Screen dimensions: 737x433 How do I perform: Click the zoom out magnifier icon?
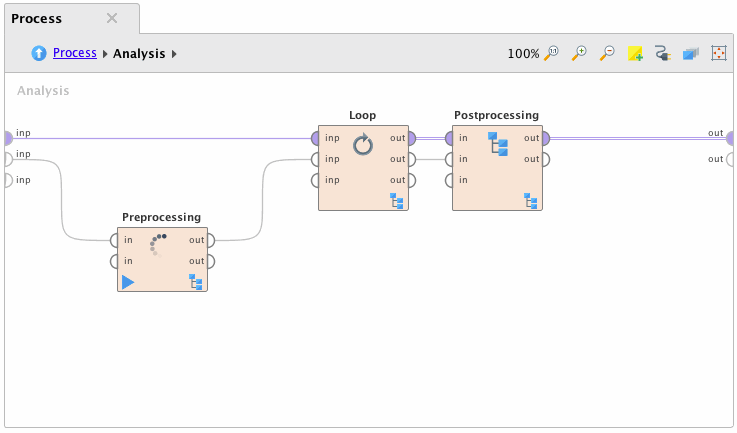pyautogui.click(x=607, y=54)
